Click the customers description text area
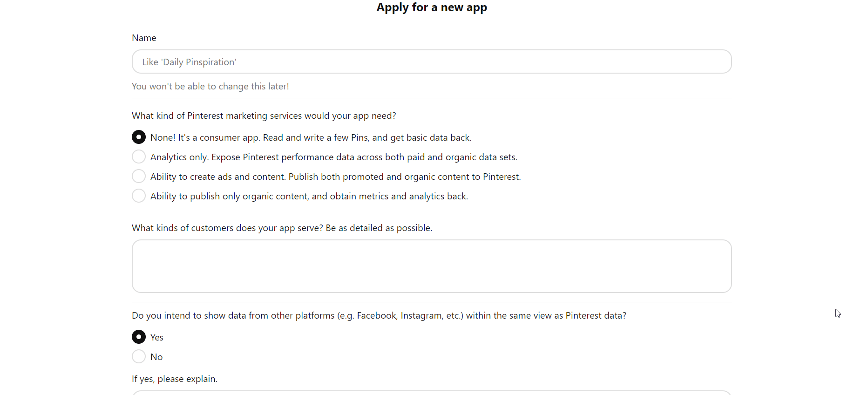 [x=431, y=266]
